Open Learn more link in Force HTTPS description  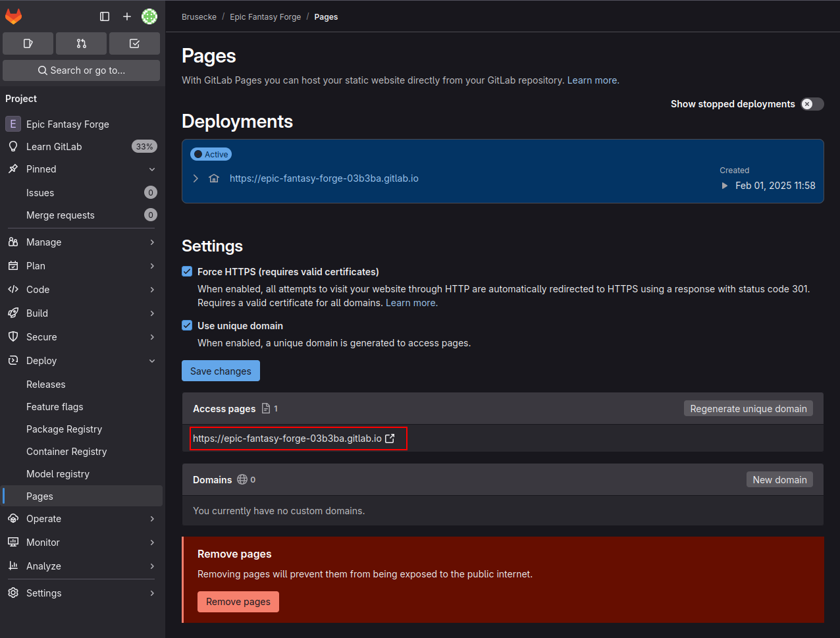click(x=411, y=303)
